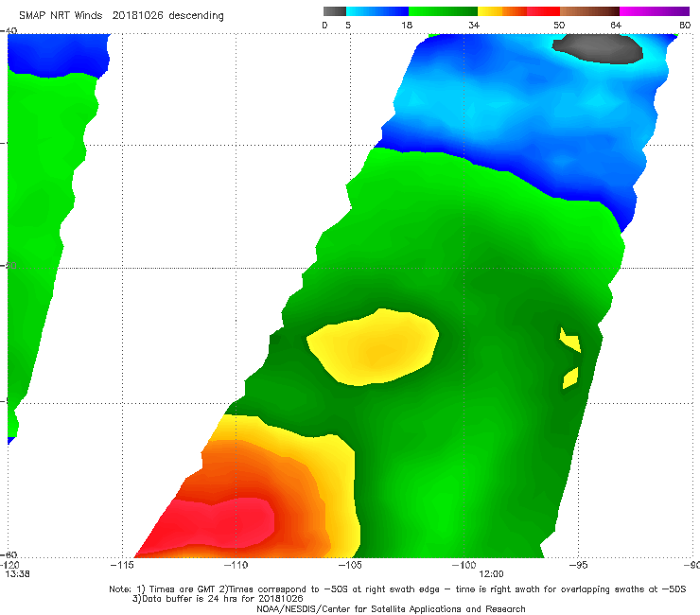Viewport: 700px width, 615px height.
Task: Click the "SMAP NRT Winds" title text
Action: pyautogui.click(x=61, y=16)
